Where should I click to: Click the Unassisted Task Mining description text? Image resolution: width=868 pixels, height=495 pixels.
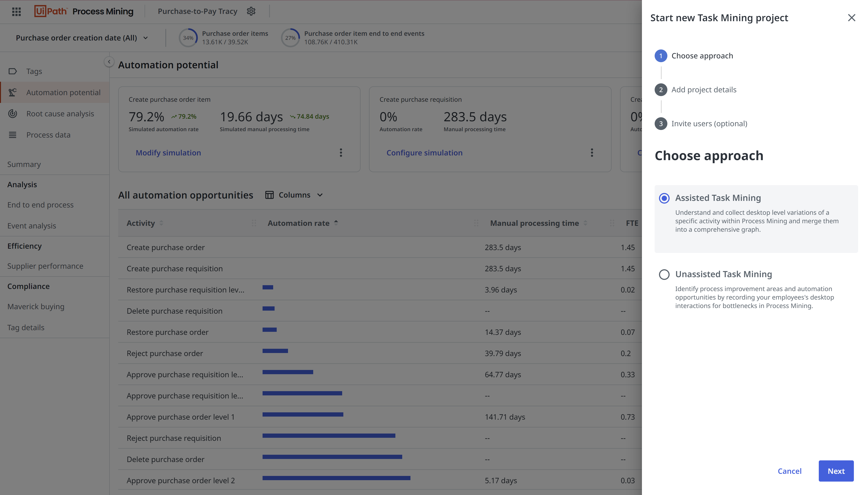(754, 297)
